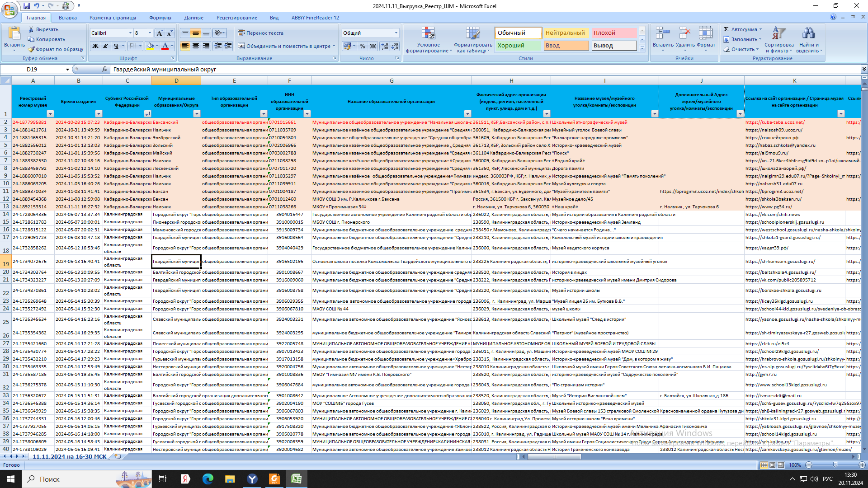Click the percent style icon

tap(362, 46)
